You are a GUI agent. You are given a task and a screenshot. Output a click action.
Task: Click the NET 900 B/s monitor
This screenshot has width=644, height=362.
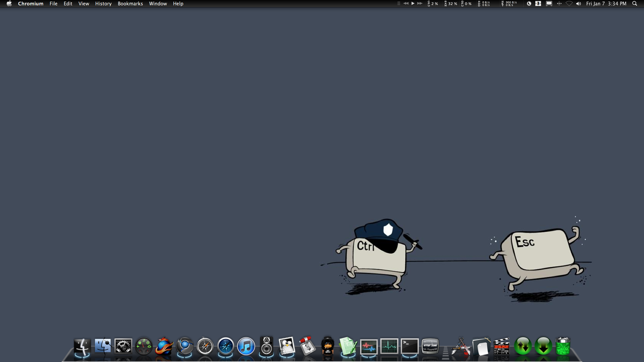509,4
